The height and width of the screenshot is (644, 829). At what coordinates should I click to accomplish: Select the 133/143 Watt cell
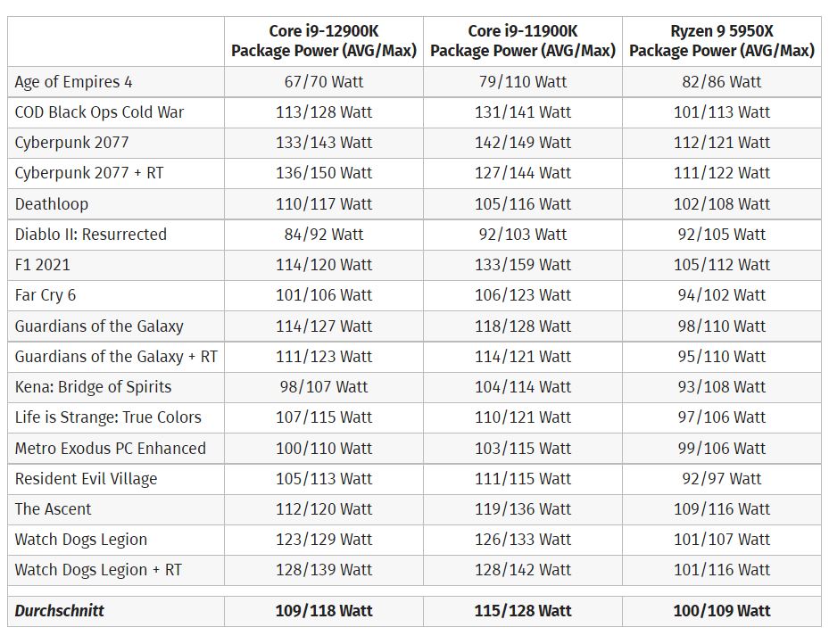tap(324, 143)
